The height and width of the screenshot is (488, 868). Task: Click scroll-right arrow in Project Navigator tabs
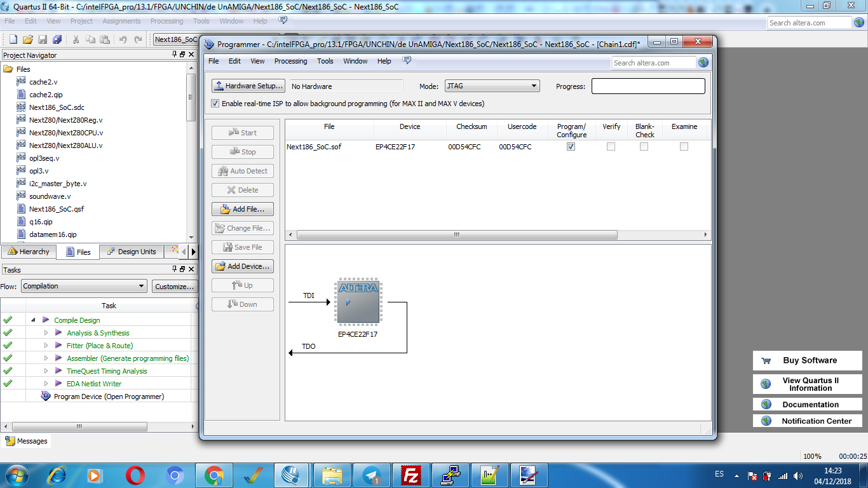194,252
